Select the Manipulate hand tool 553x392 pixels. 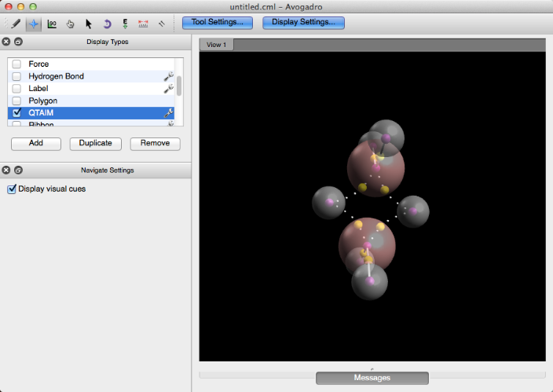point(70,24)
